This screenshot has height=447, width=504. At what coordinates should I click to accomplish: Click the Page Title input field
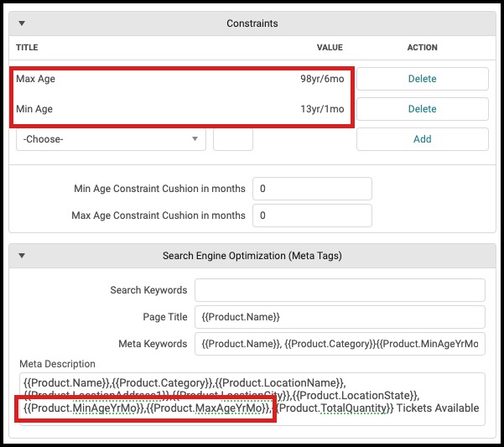[340, 317]
